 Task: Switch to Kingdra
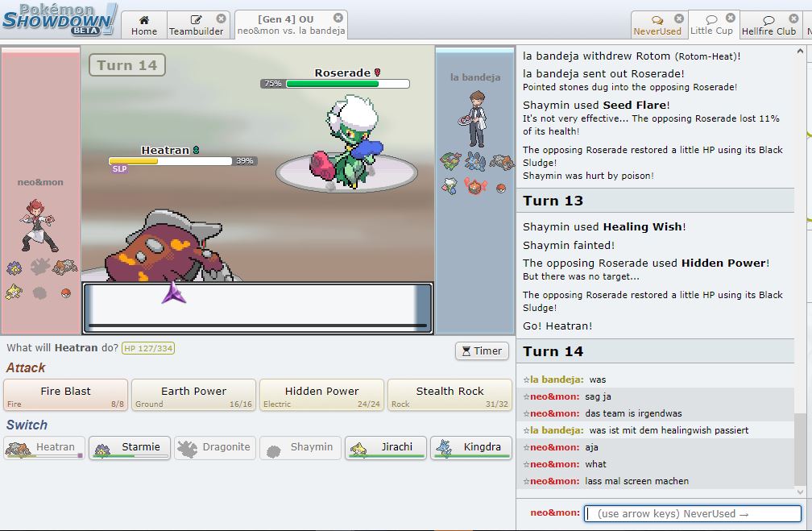pyautogui.click(x=471, y=447)
